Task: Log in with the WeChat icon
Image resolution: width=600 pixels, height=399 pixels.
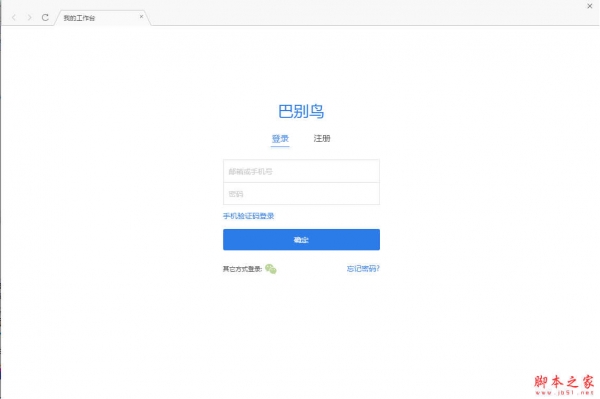Action: (271, 269)
